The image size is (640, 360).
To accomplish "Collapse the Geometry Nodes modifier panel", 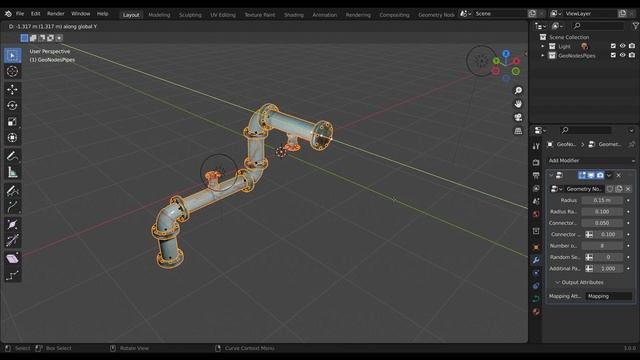I will (551, 175).
